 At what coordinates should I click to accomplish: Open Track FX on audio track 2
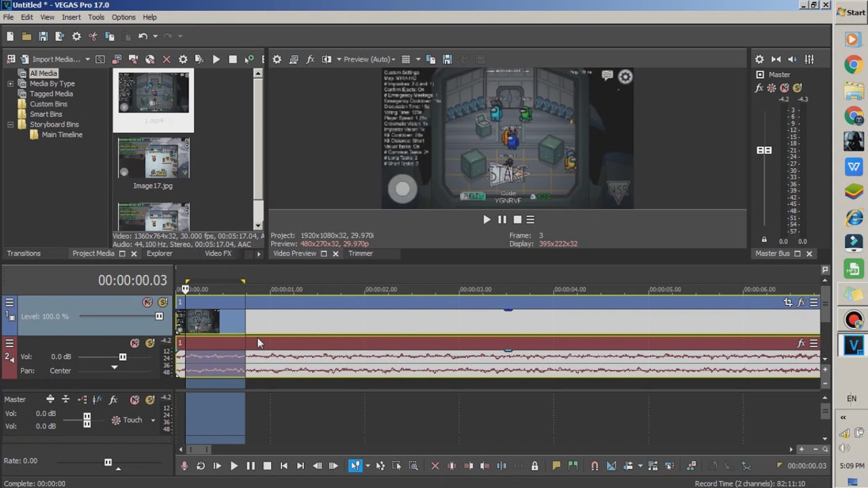[802, 344]
